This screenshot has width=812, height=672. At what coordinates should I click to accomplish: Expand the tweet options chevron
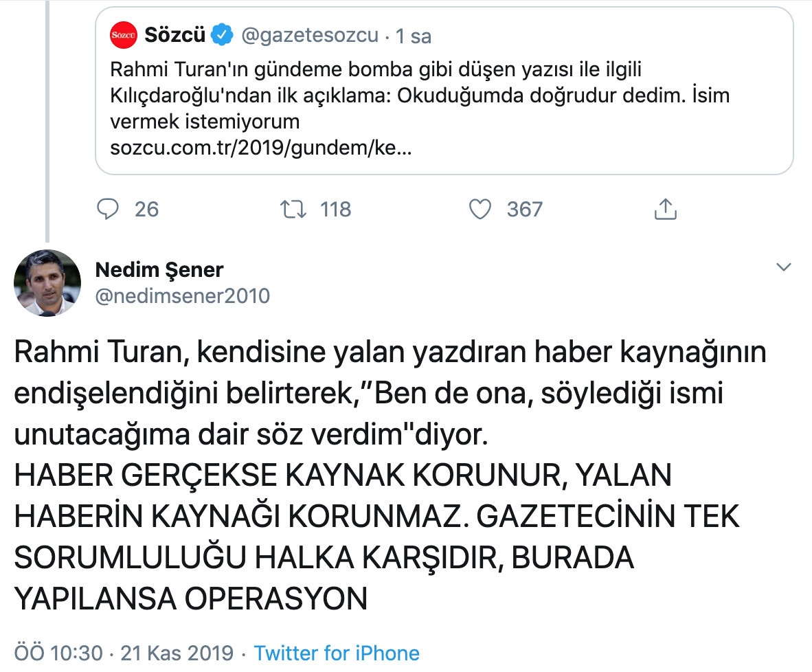coord(784,267)
